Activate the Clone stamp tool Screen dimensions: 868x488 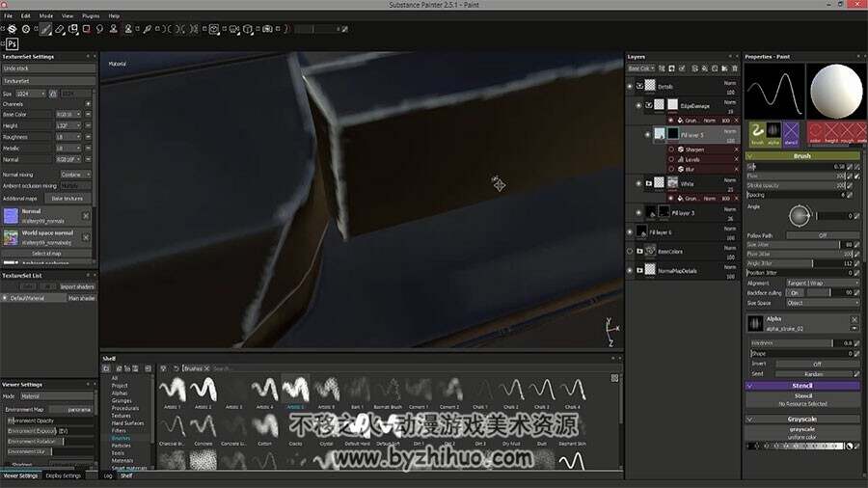(x=114, y=29)
